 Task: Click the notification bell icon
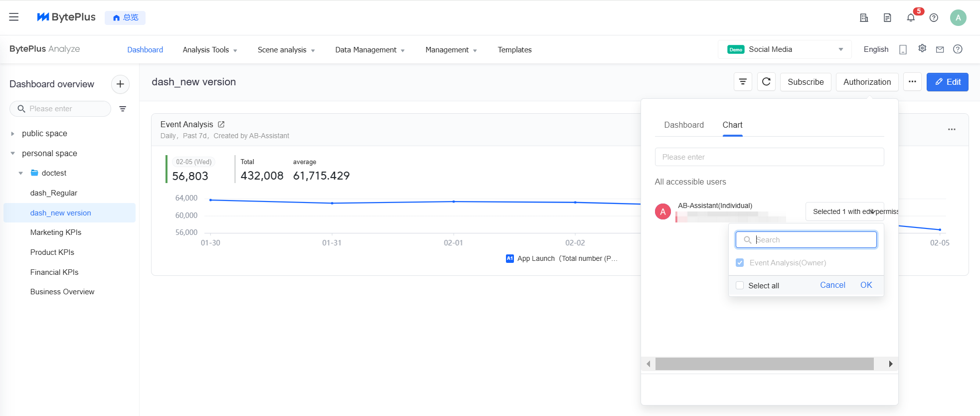click(911, 18)
